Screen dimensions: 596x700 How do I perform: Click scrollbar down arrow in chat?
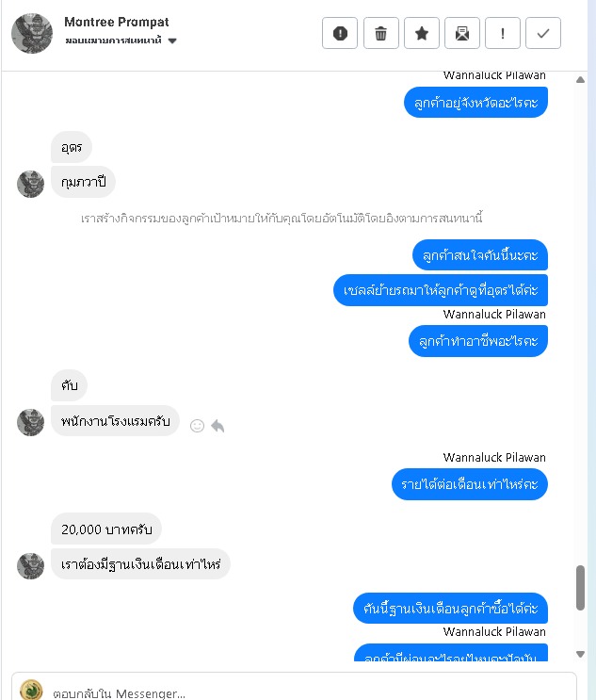pos(580,654)
